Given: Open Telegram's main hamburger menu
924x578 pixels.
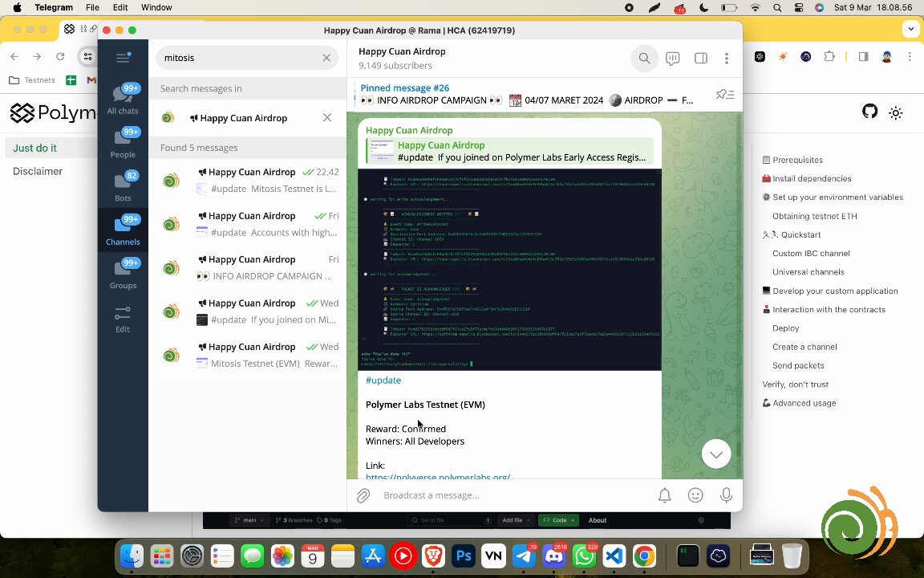Looking at the screenshot, I should [124, 57].
